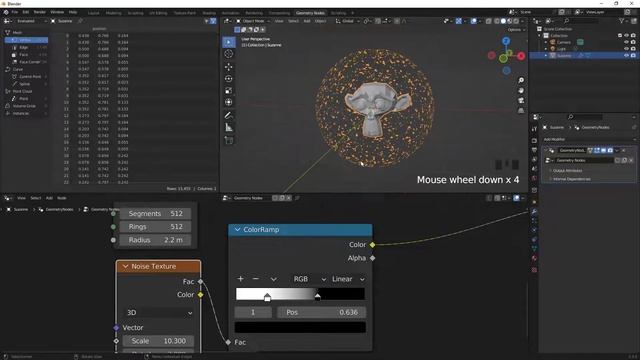
Task: Click the blue Z axis on navigation gizmo
Action: coord(506,41)
